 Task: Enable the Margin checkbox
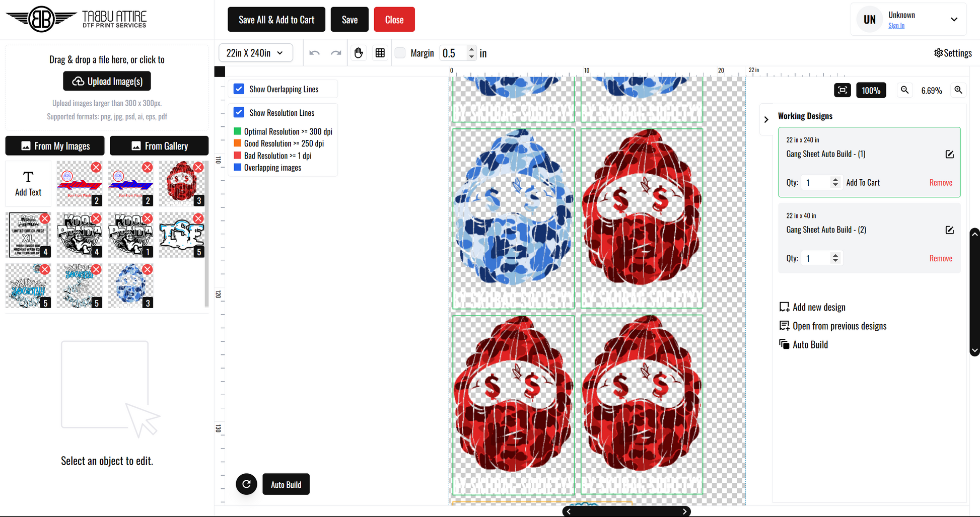tap(400, 53)
